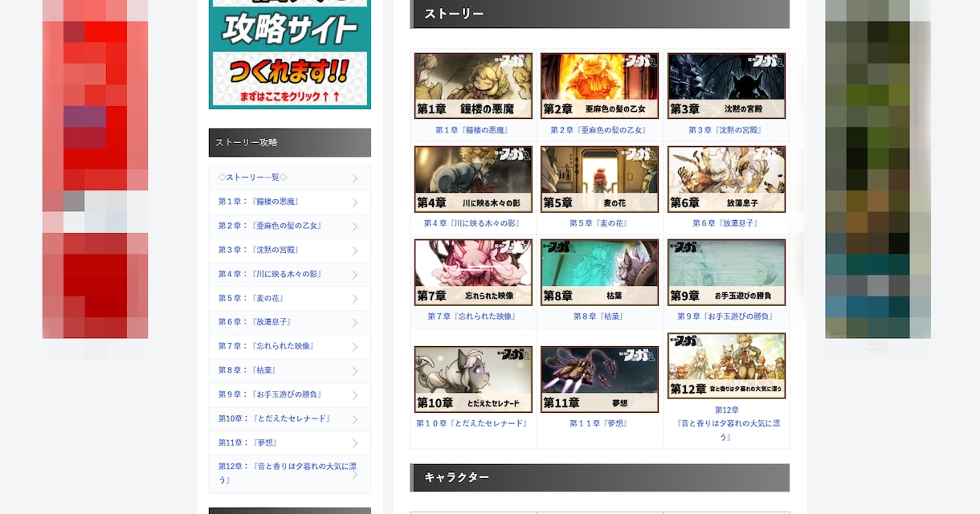Screen dimensions: 980x514
Task: Open the 第11章 夢想 thumbnail image
Action: (599, 379)
